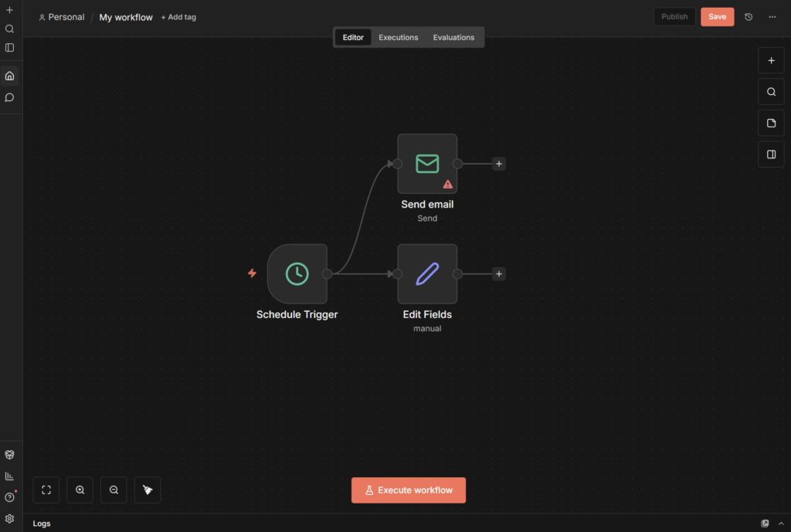Expand the Logs panel at bottom
The height and width of the screenshot is (532, 791).
[x=781, y=524]
